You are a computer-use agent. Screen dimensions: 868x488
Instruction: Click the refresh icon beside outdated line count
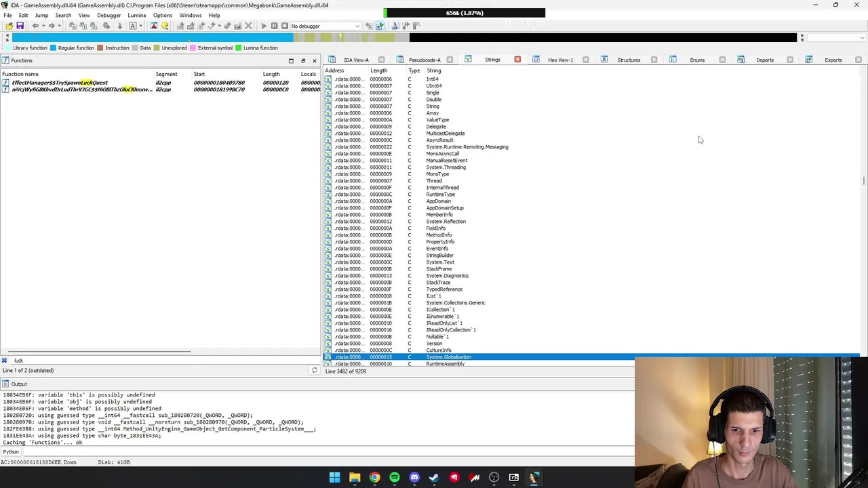click(x=314, y=371)
